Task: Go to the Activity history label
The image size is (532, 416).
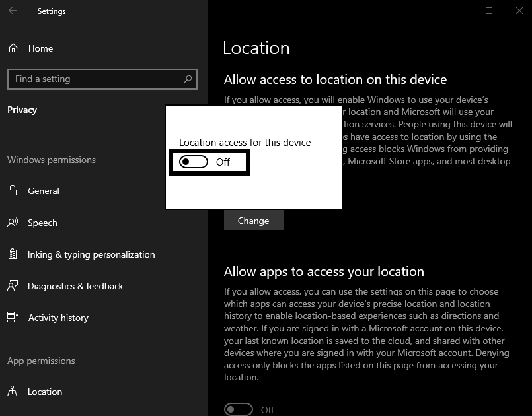Action: click(x=58, y=318)
